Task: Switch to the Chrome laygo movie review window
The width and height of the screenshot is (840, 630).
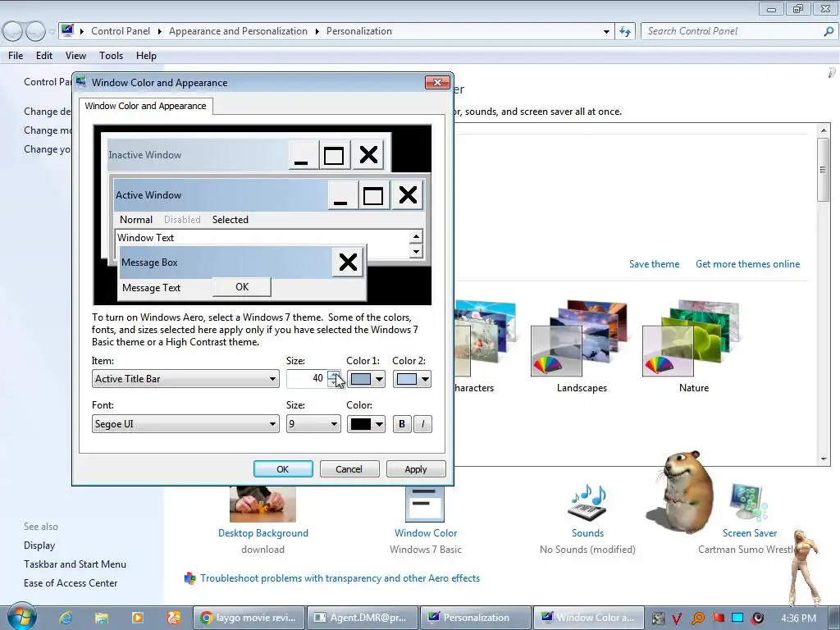Action: pos(249,618)
